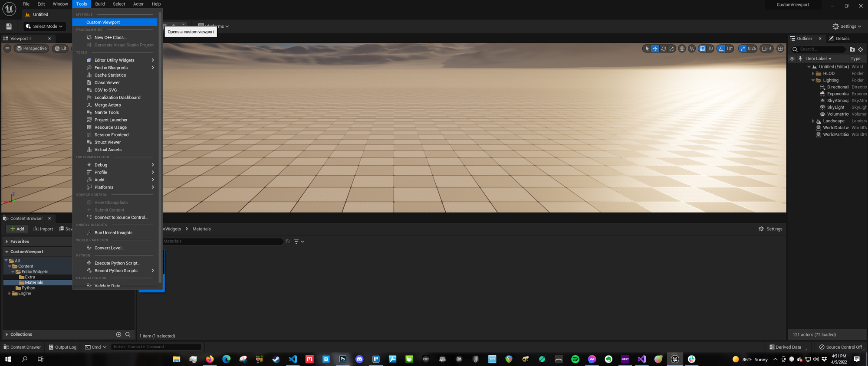Click the save icon in main toolbar
This screenshot has width=868, height=366.
pos(9,26)
